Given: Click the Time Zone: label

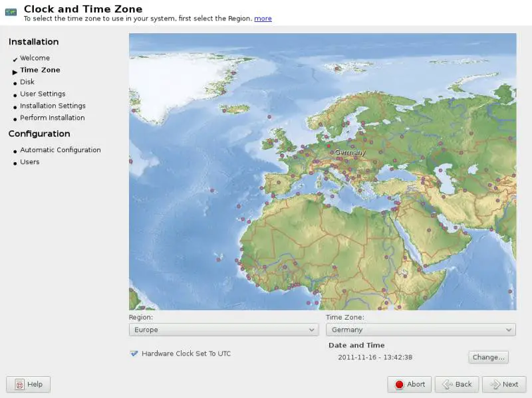Looking at the screenshot, I should [345, 318].
